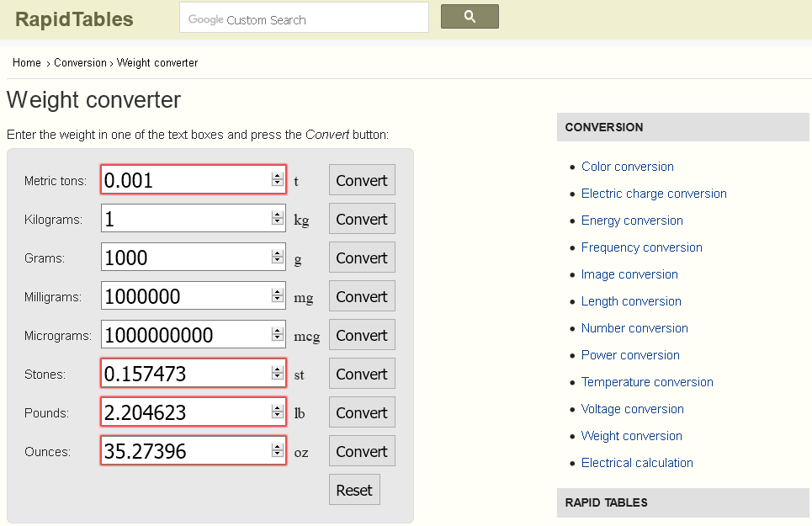
Task: Click the Grams field spinner arrows
Action: [277, 258]
